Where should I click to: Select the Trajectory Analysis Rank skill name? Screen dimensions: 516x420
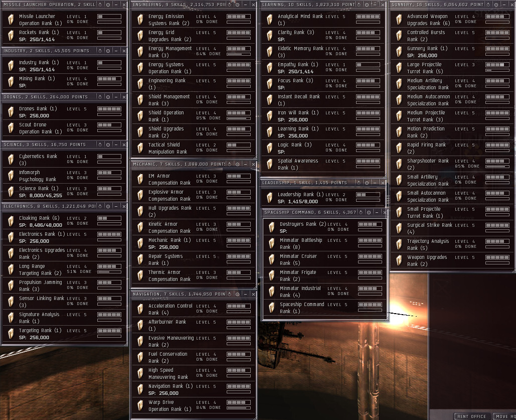click(428, 244)
